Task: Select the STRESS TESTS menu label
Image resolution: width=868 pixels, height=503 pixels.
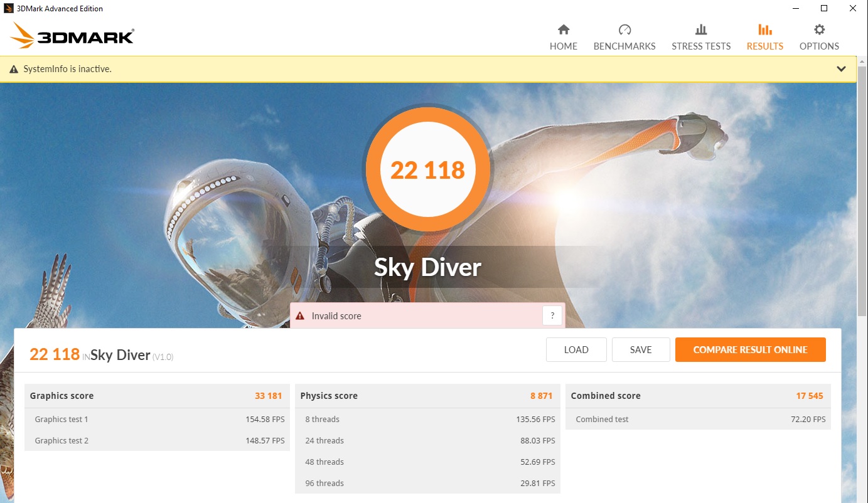Action: pyautogui.click(x=701, y=46)
